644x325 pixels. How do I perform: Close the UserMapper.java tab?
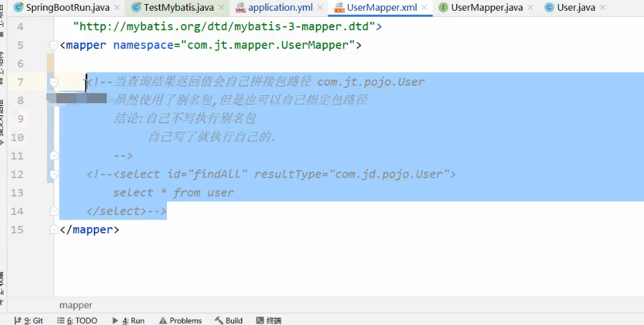pos(530,8)
